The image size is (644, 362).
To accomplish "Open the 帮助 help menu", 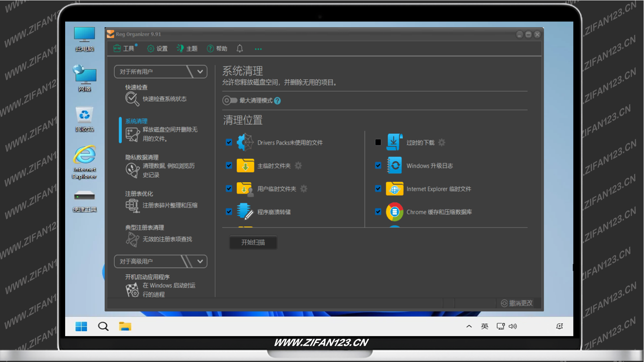I will click(217, 49).
